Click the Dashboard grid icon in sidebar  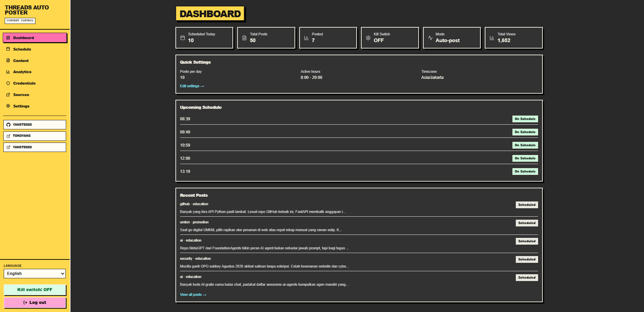point(8,38)
